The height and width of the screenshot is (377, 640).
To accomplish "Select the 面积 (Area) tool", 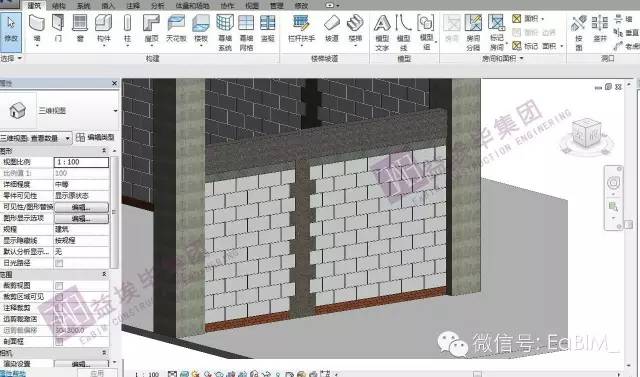I will [528, 19].
